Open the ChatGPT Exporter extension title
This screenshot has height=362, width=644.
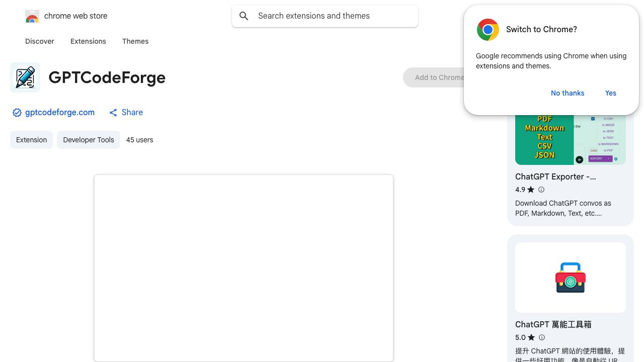point(555,177)
